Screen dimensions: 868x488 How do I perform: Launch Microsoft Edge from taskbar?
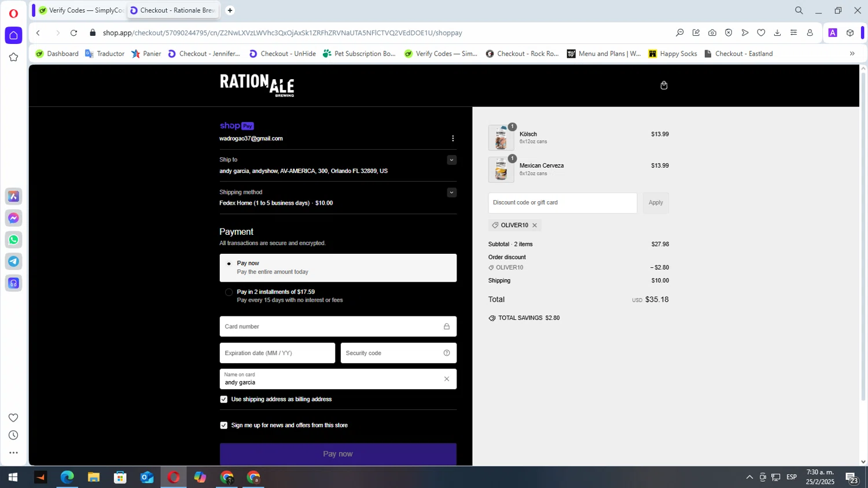click(67, 478)
